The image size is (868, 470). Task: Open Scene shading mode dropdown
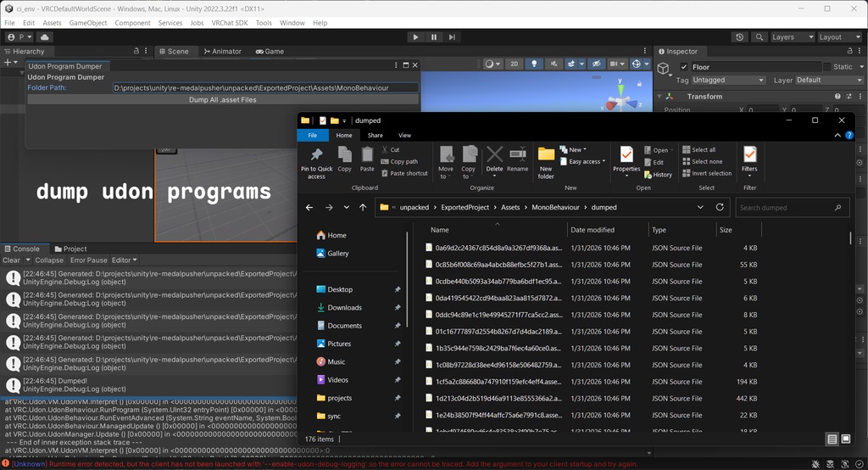(492, 64)
